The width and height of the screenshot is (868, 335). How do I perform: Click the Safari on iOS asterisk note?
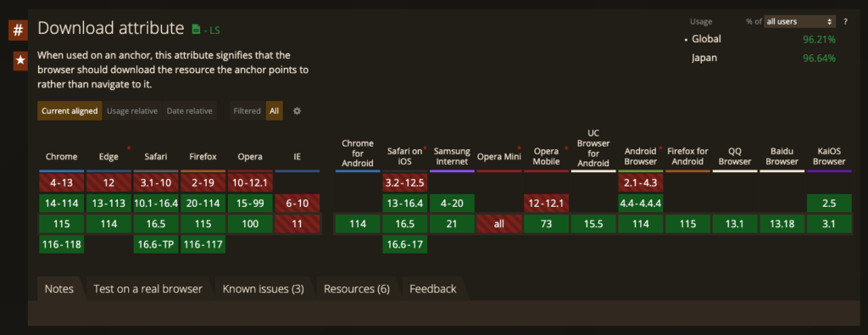click(426, 148)
